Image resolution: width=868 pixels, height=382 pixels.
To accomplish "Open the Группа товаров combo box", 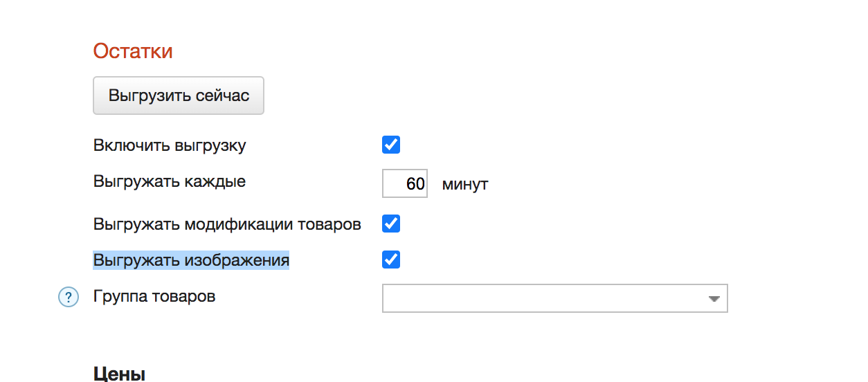I will pos(555,298).
